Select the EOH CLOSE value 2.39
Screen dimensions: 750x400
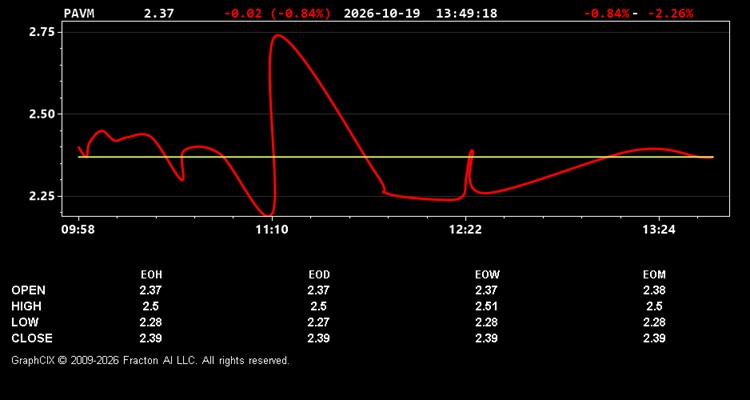tap(151, 338)
